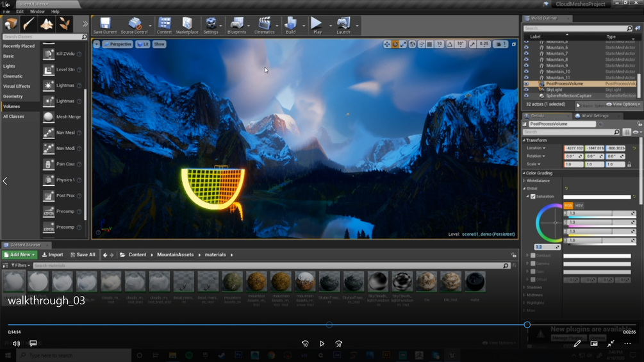Open the viewport options dropdown arrow

pos(97,44)
